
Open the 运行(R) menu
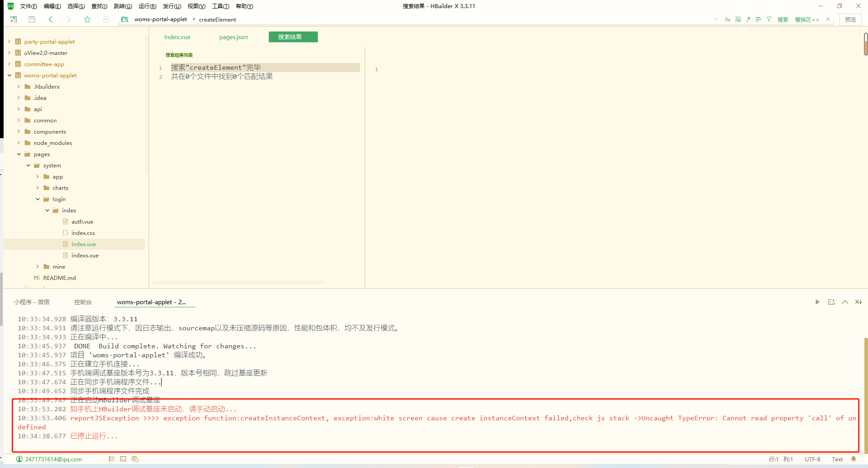(x=147, y=6)
